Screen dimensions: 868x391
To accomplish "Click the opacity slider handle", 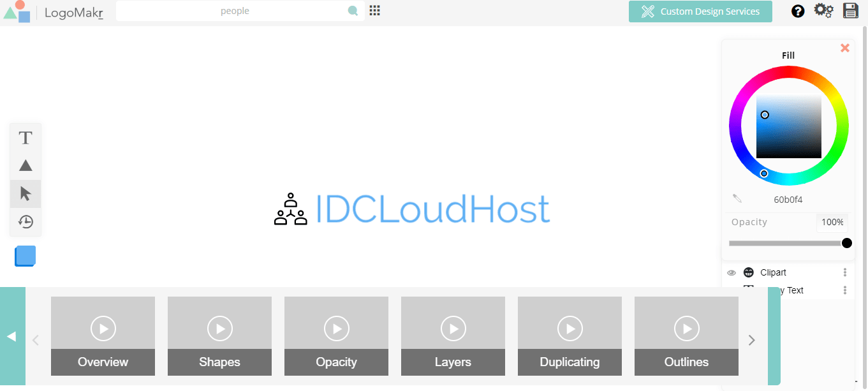I will [846, 243].
